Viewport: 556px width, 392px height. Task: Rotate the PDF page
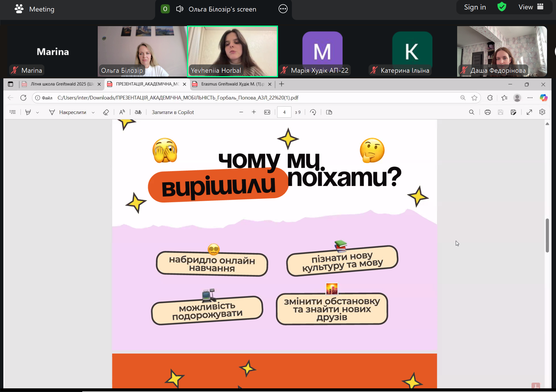313,112
